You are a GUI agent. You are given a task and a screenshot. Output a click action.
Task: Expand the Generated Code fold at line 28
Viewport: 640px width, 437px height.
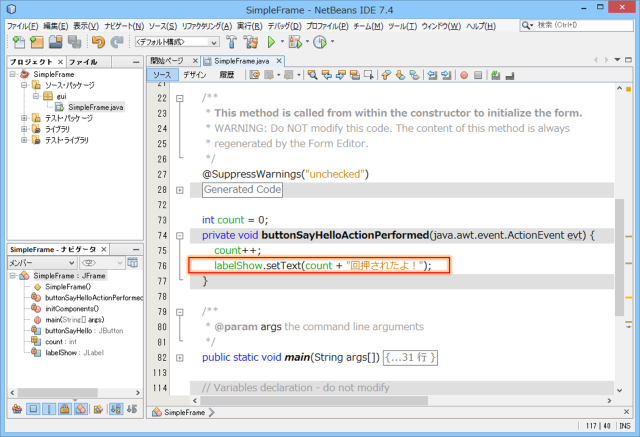(x=180, y=190)
